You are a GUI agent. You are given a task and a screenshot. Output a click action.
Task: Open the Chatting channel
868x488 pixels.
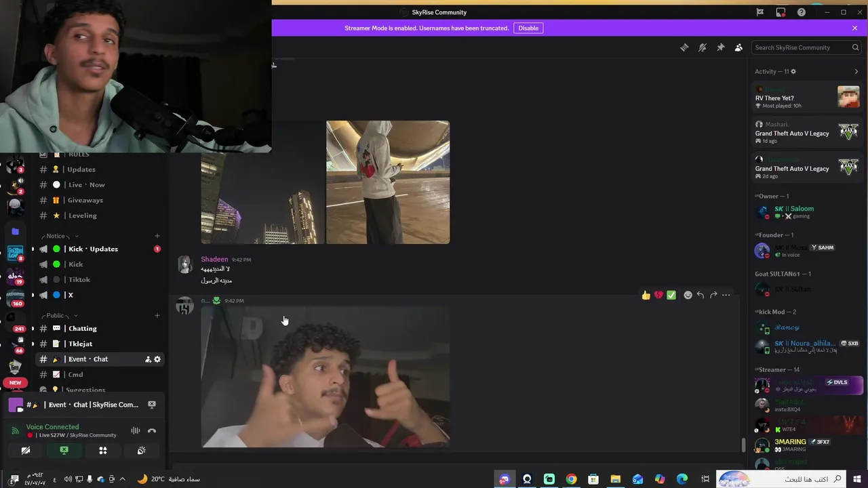pyautogui.click(x=99, y=328)
